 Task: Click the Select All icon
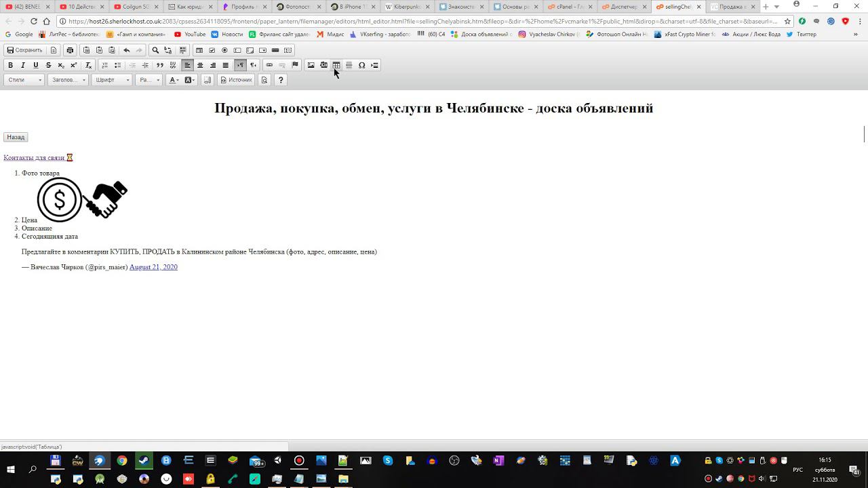(x=183, y=50)
